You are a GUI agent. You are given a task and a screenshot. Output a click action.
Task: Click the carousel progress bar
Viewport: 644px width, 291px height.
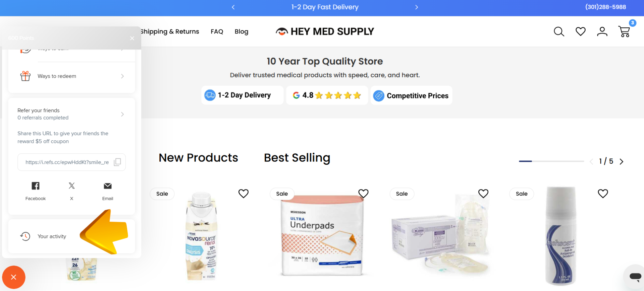coord(551,161)
